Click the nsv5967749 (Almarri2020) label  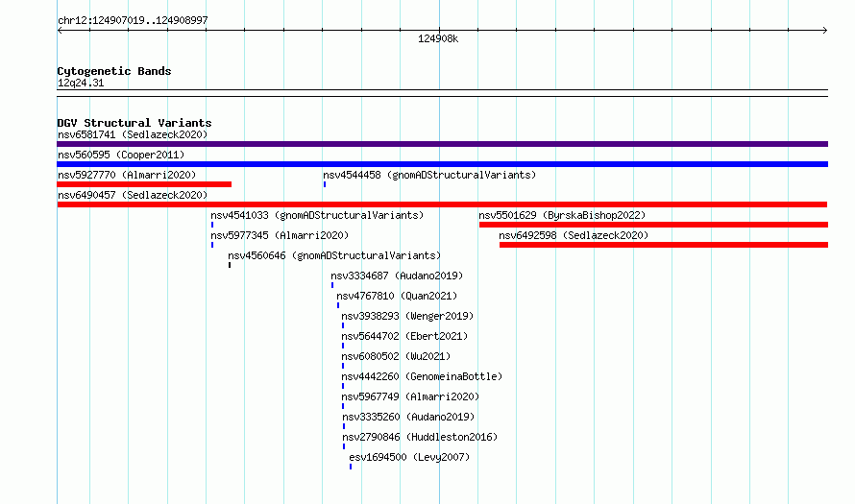[x=410, y=396]
